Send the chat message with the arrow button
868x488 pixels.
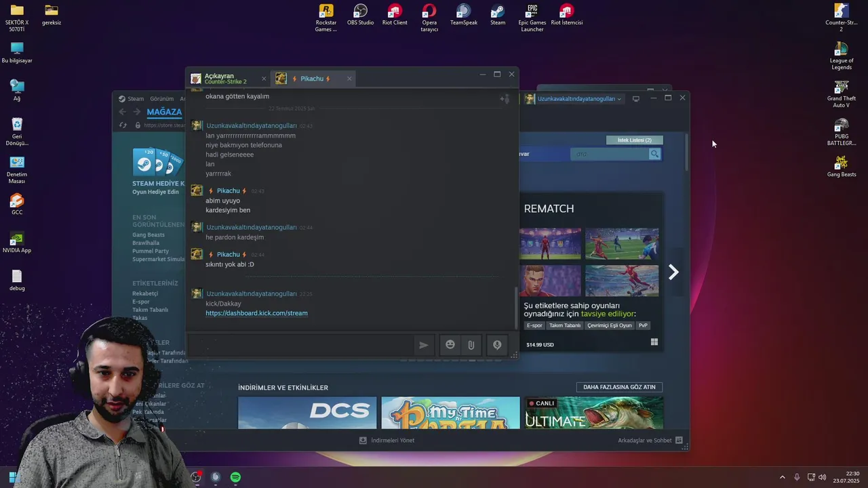(423, 345)
